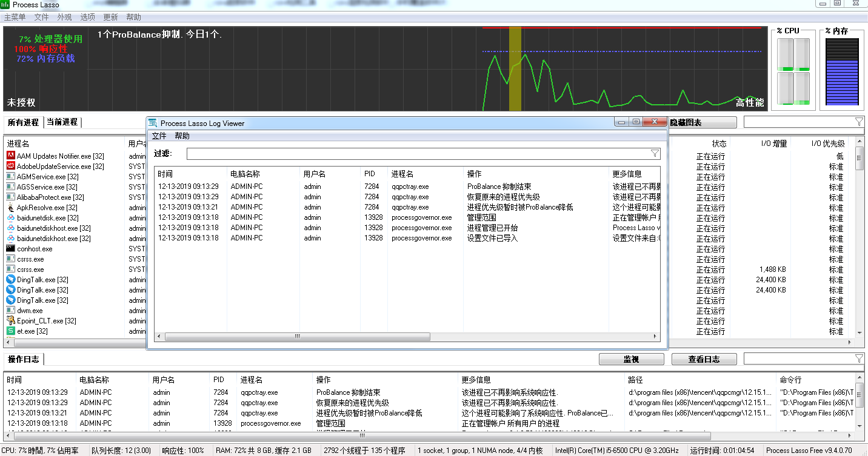Click the processor usage graph area
Screen dimensions: 868x456
click(x=384, y=69)
